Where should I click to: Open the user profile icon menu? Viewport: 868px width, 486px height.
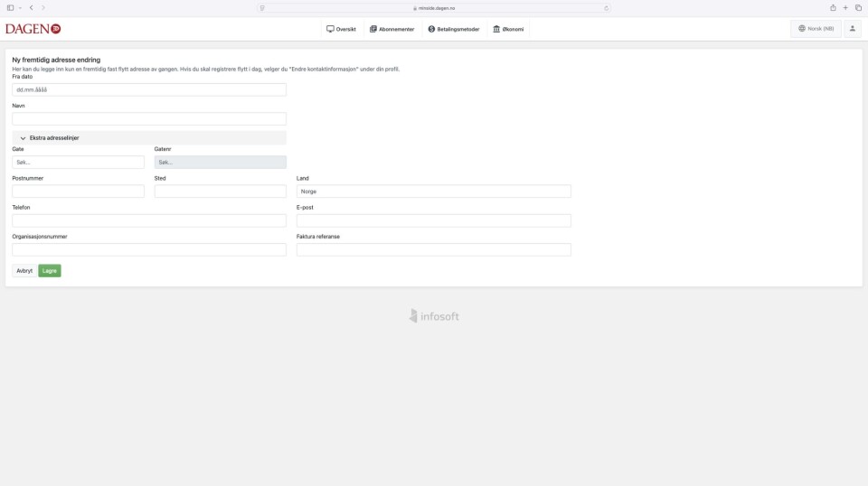tap(852, 29)
